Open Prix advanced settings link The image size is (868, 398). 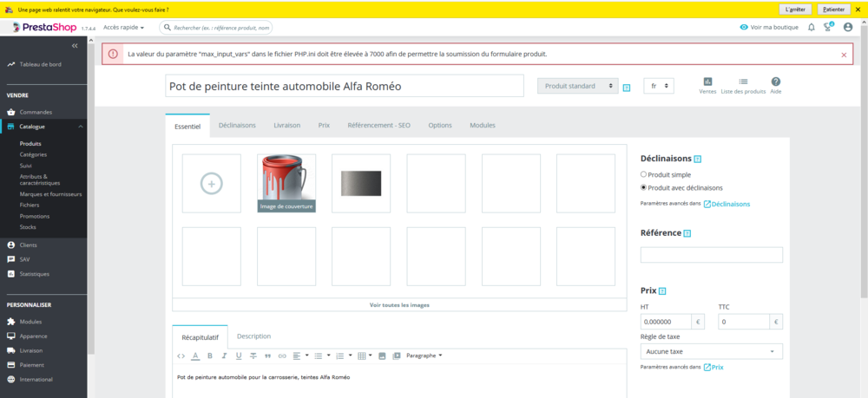tap(713, 367)
